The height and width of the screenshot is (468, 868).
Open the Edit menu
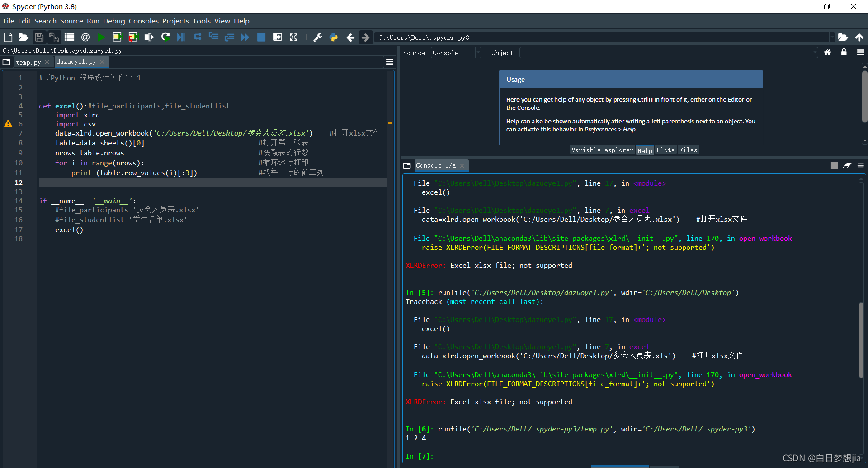click(24, 21)
